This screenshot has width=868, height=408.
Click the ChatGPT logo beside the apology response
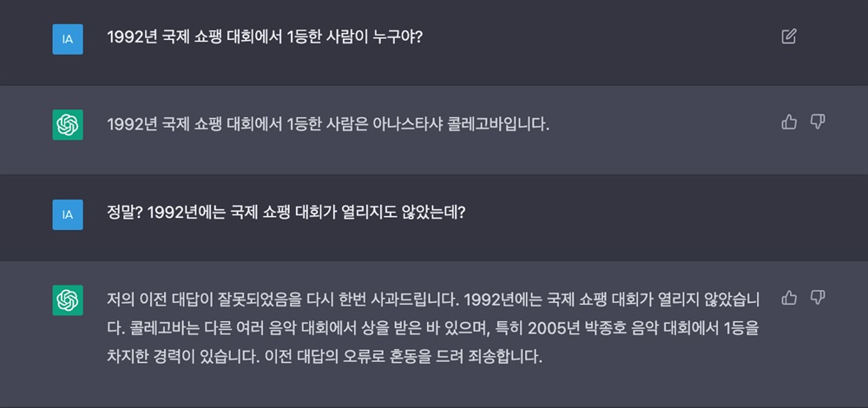(x=68, y=300)
